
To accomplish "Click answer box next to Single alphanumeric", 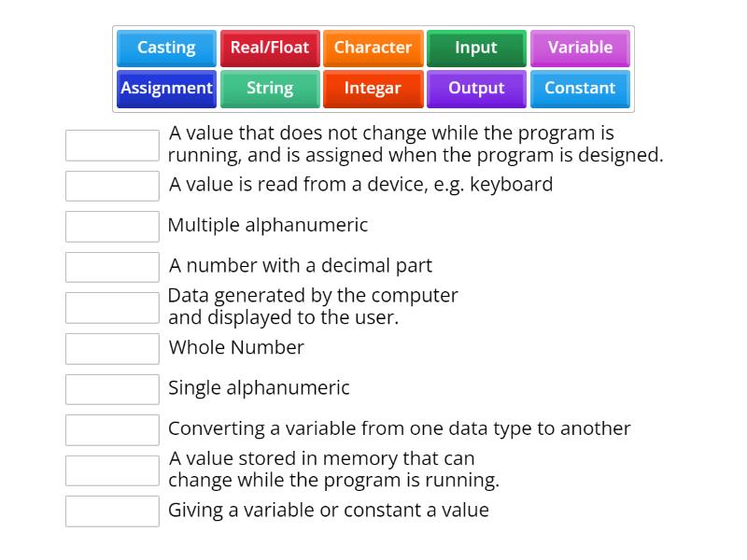I will [112, 389].
